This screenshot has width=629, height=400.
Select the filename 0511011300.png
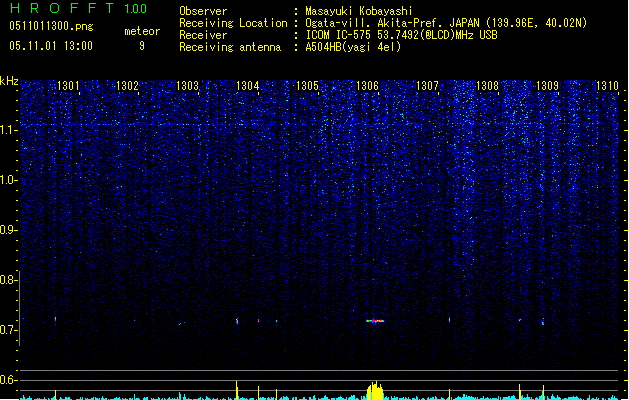click(51, 26)
